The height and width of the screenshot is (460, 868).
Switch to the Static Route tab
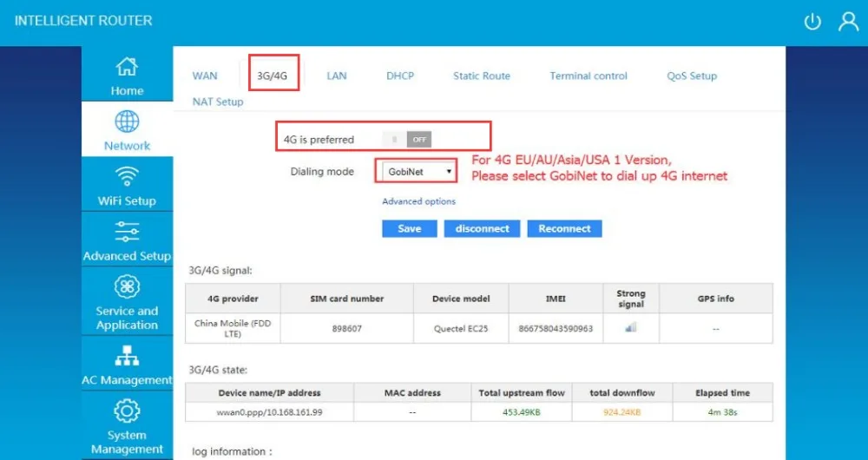click(482, 76)
